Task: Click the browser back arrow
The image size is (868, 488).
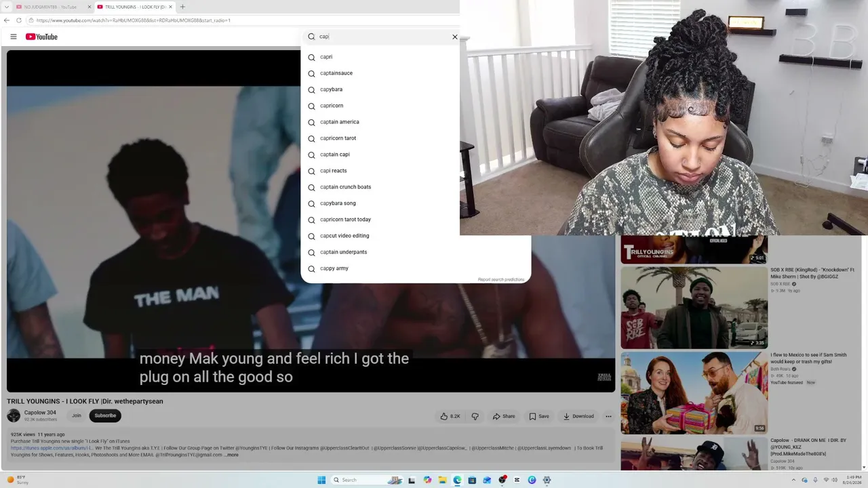Action: [x=7, y=20]
